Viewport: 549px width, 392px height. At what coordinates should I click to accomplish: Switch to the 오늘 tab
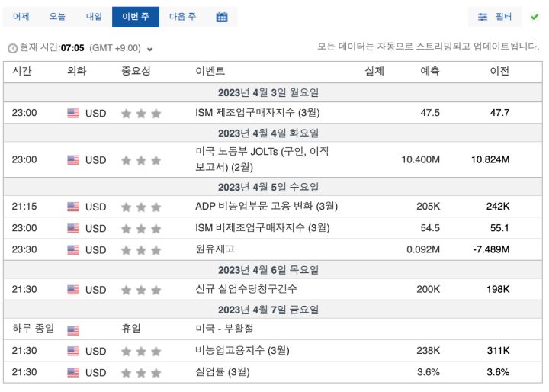click(57, 17)
